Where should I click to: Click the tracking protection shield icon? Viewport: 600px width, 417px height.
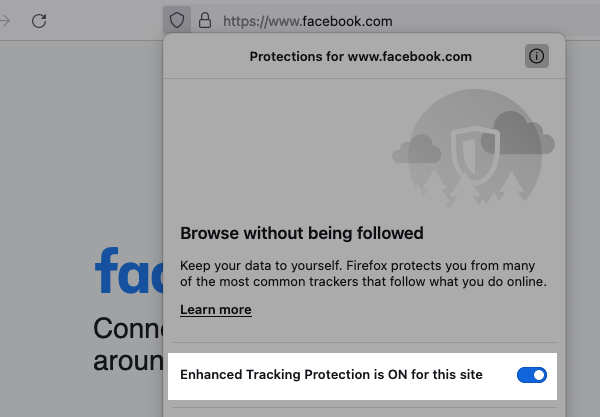click(177, 20)
